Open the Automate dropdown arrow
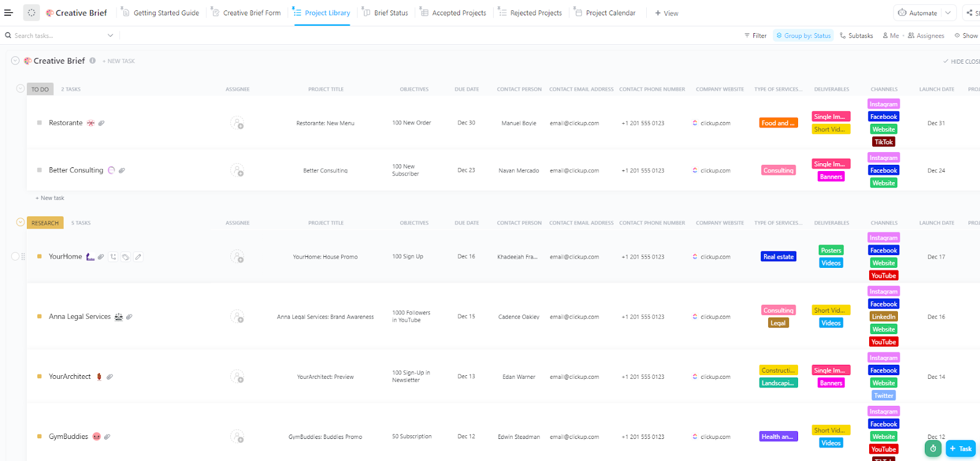This screenshot has width=980, height=461. click(948, 13)
